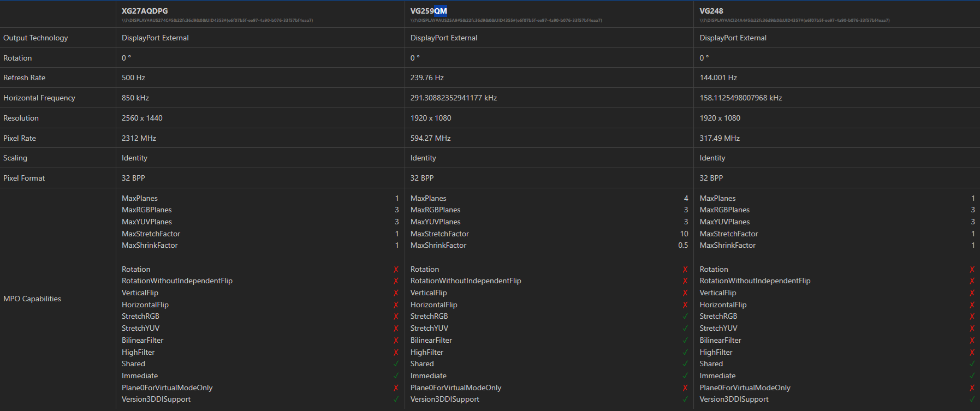
Task: Click red X beside Plane0ForVirtualModeOnly under VG259QM
Action: 685,388
